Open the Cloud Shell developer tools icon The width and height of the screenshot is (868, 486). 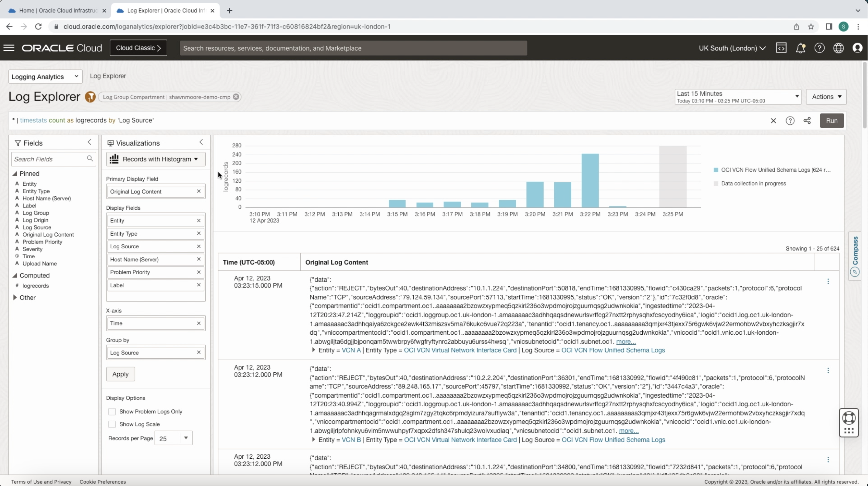(781, 47)
